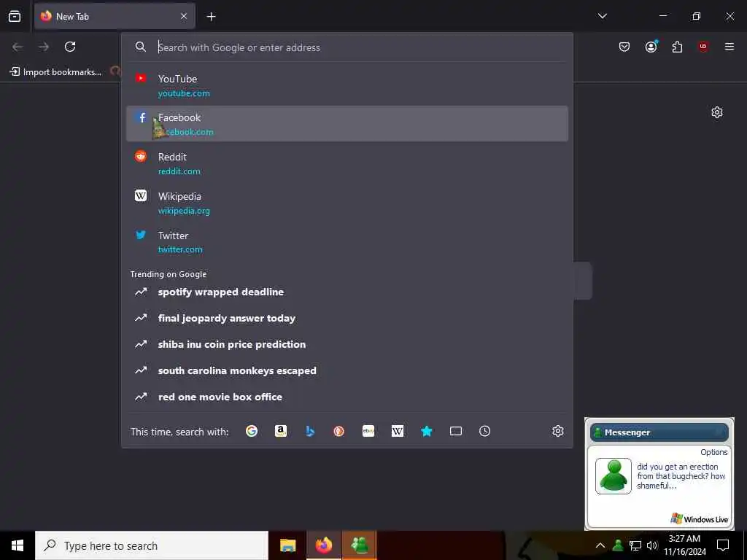The width and height of the screenshot is (747, 560).
Task: List all tabs dropdown arrow
Action: (x=602, y=16)
